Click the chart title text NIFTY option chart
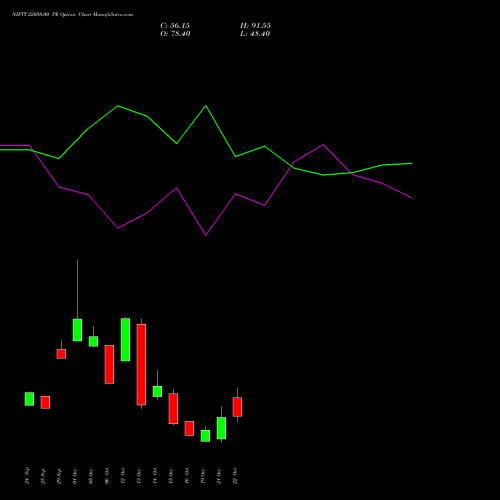500x500 pixels. 72,14
